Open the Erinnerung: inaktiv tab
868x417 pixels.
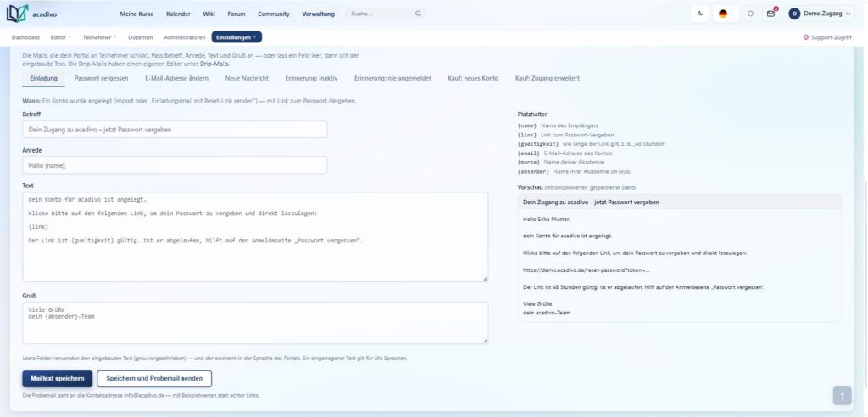coord(311,78)
